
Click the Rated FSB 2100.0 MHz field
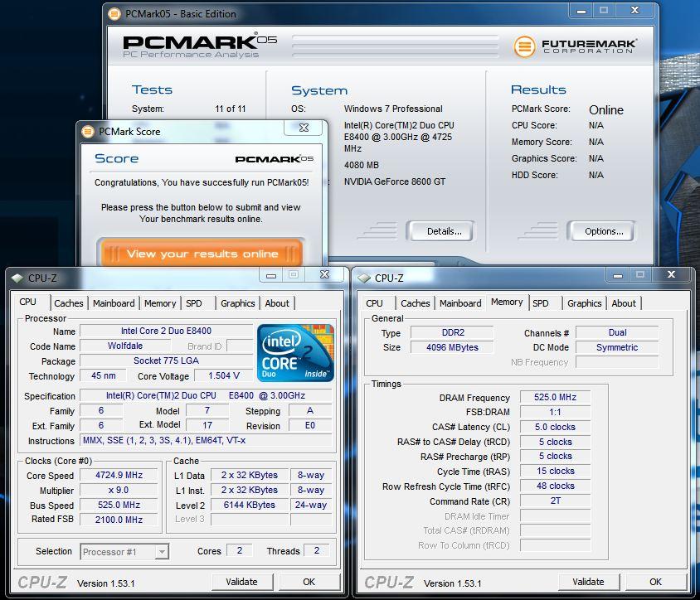click(119, 520)
